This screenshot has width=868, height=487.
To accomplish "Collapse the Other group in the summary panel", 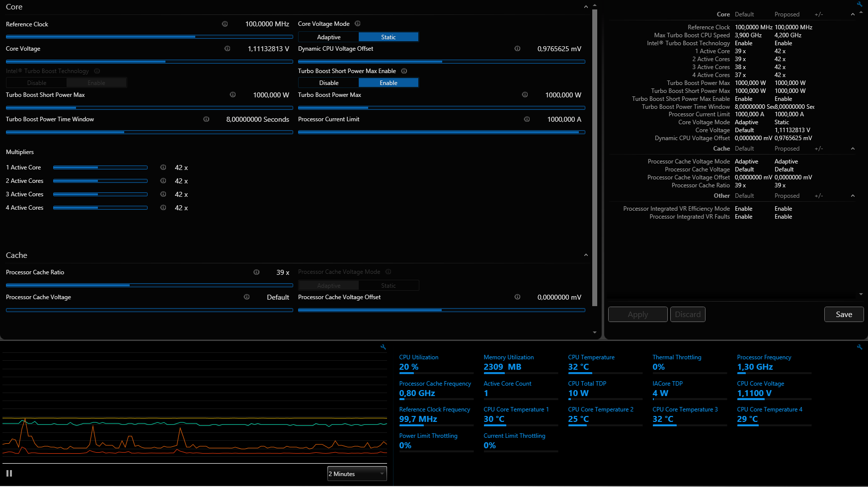I will pyautogui.click(x=853, y=196).
